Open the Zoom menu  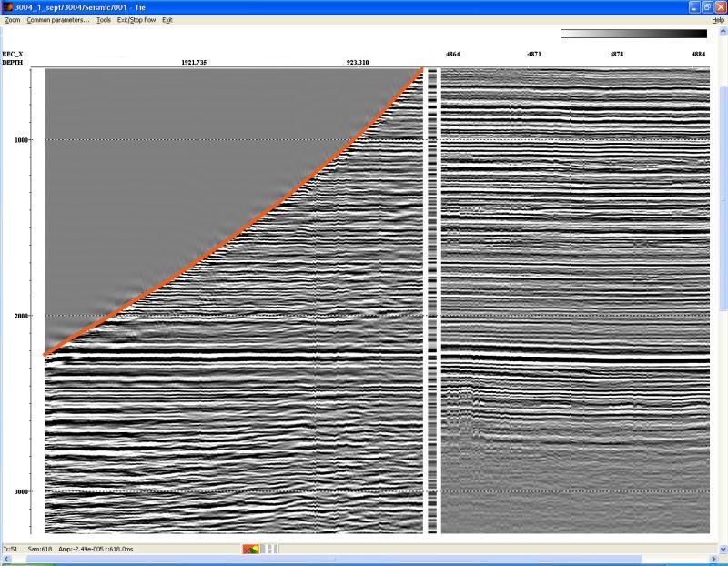pyautogui.click(x=13, y=20)
